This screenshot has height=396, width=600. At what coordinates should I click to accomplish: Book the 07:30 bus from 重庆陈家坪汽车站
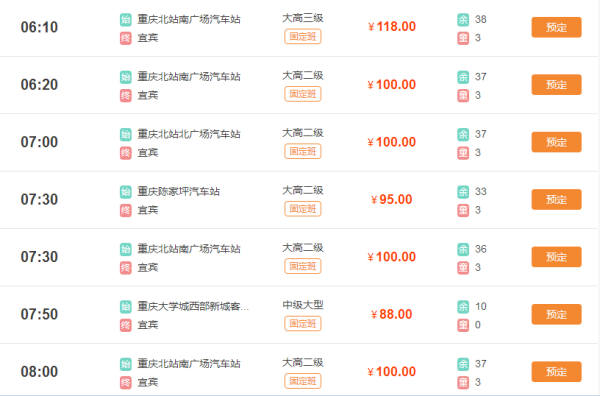pyautogui.click(x=556, y=199)
